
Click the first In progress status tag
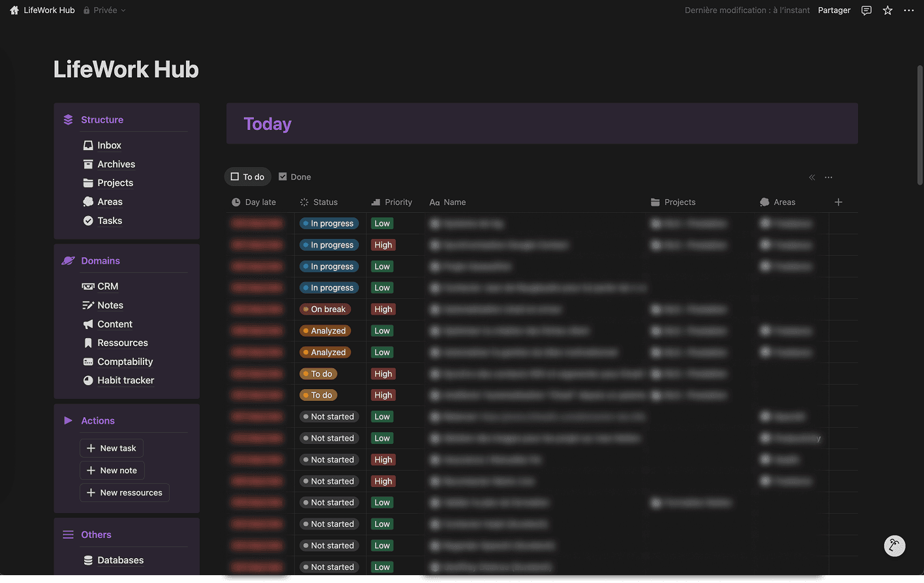329,224
